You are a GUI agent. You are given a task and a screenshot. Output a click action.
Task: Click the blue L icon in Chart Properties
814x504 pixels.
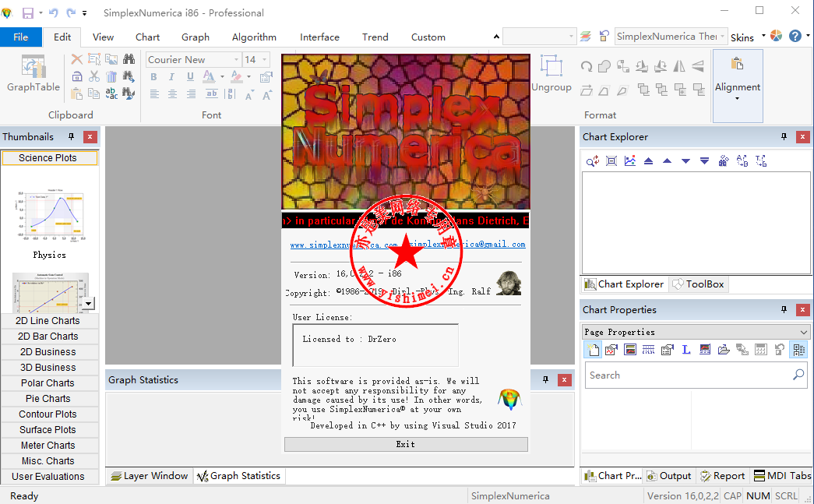click(685, 349)
